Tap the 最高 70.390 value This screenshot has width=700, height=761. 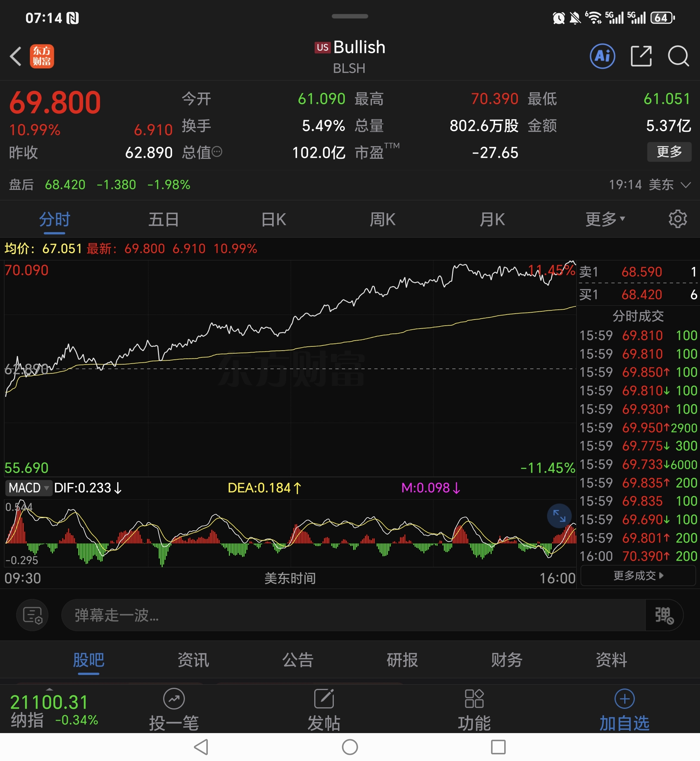tap(494, 99)
